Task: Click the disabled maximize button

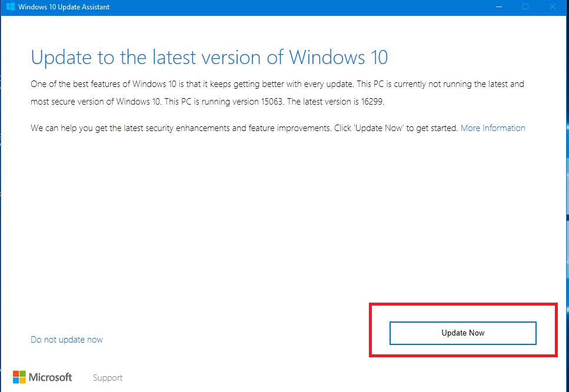Action: pyautogui.click(x=525, y=6)
